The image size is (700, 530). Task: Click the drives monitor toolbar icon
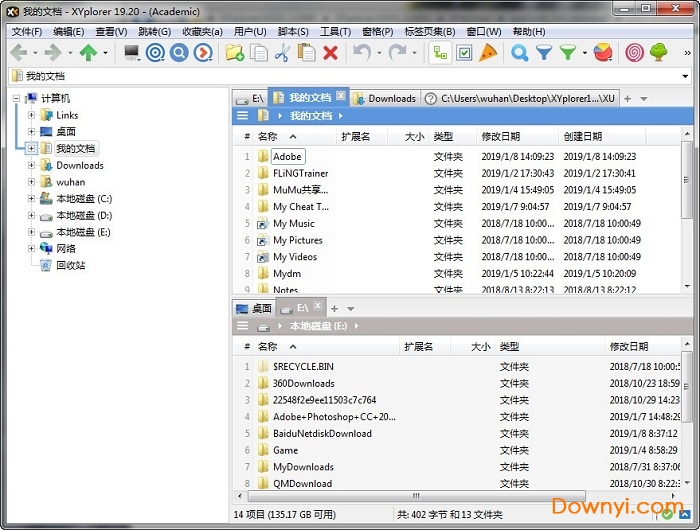pyautogui.click(x=132, y=53)
